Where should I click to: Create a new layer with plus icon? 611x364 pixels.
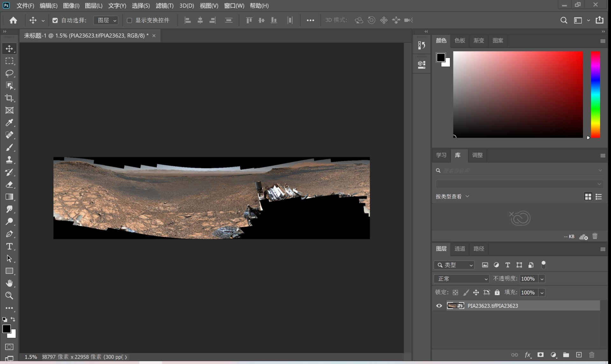[579, 355]
